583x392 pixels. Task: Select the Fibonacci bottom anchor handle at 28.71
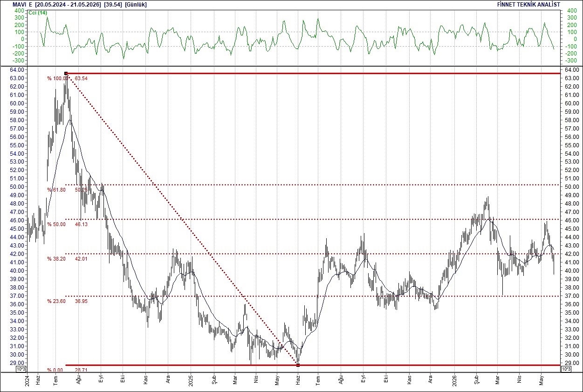pyautogui.click(x=298, y=365)
